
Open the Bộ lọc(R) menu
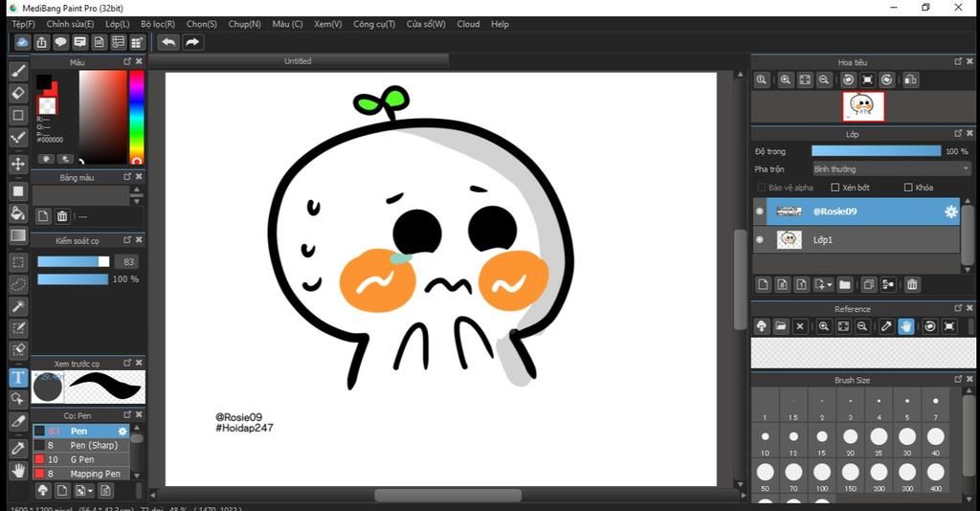158,24
